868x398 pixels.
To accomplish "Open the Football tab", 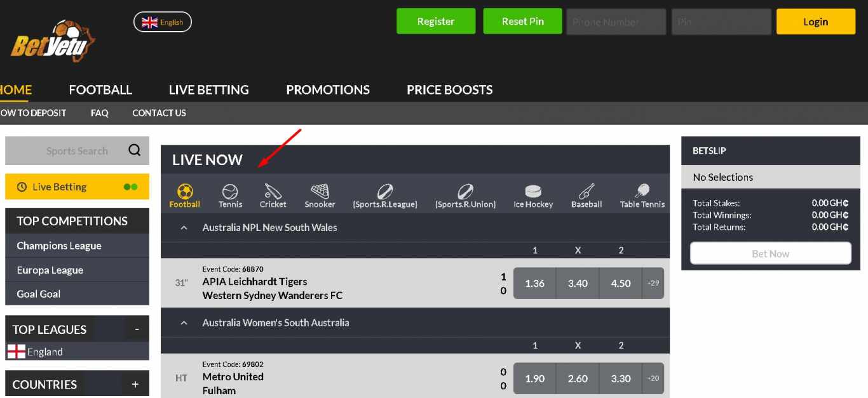I will tap(100, 90).
